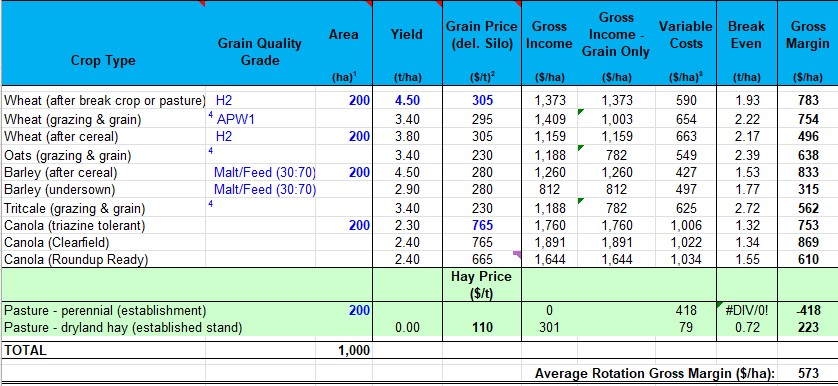Select Malt/Feed (30:70) for Barley (after cereal)
Viewport: 838px width, 386px height.
point(265,173)
